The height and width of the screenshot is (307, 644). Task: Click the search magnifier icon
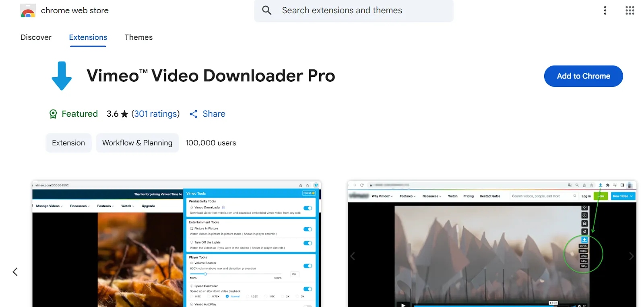(267, 10)
